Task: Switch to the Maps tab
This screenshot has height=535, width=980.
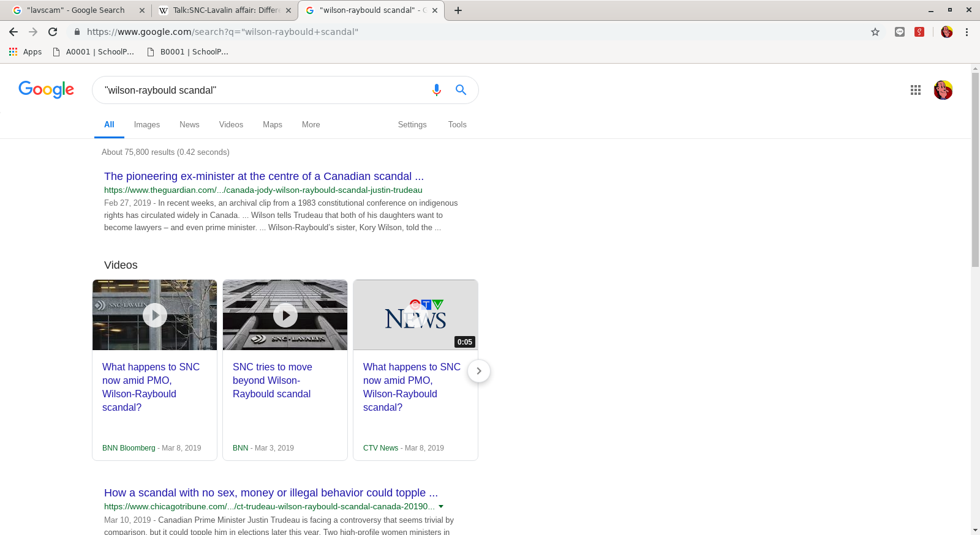Action: pos(273,124)
